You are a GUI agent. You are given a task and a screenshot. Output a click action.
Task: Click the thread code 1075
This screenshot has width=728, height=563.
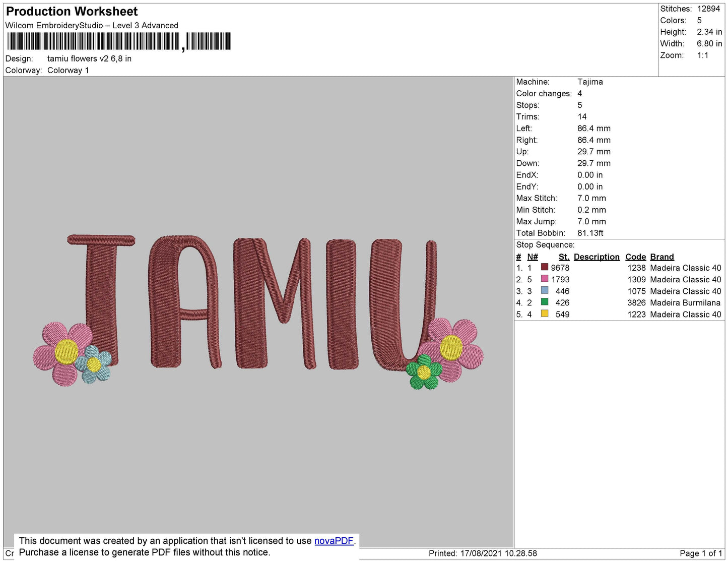[636, 291]
